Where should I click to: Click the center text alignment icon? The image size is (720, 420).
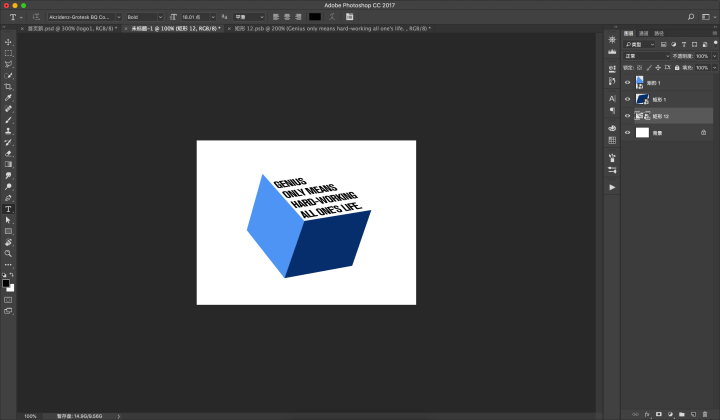click(x=287, y=17)
